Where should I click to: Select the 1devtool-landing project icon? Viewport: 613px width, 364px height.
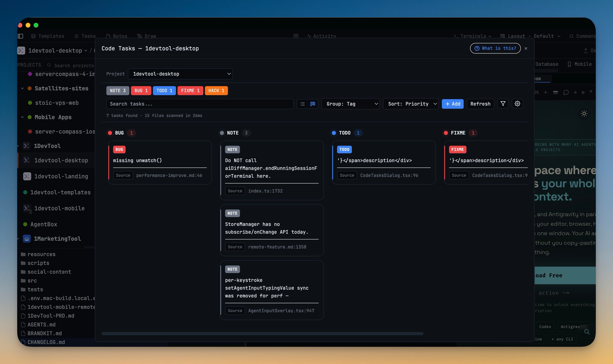27,176
